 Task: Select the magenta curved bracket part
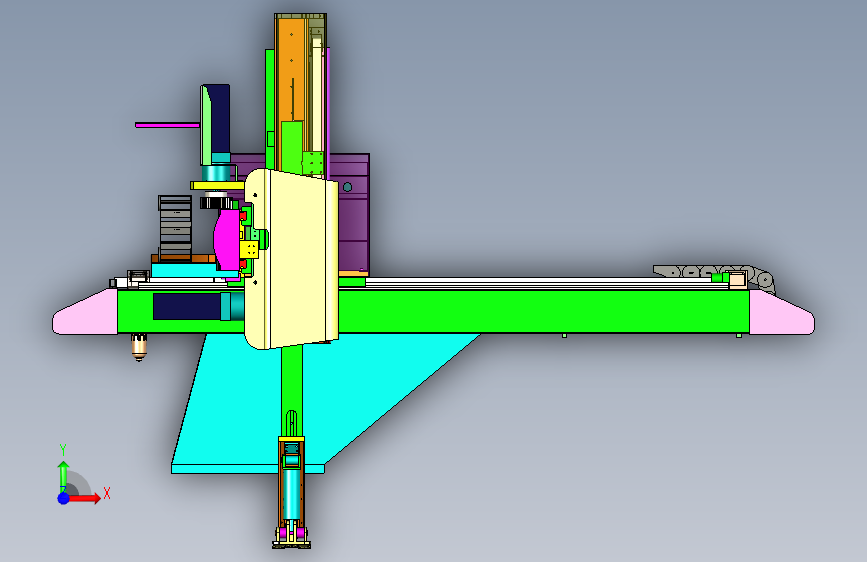227,239
